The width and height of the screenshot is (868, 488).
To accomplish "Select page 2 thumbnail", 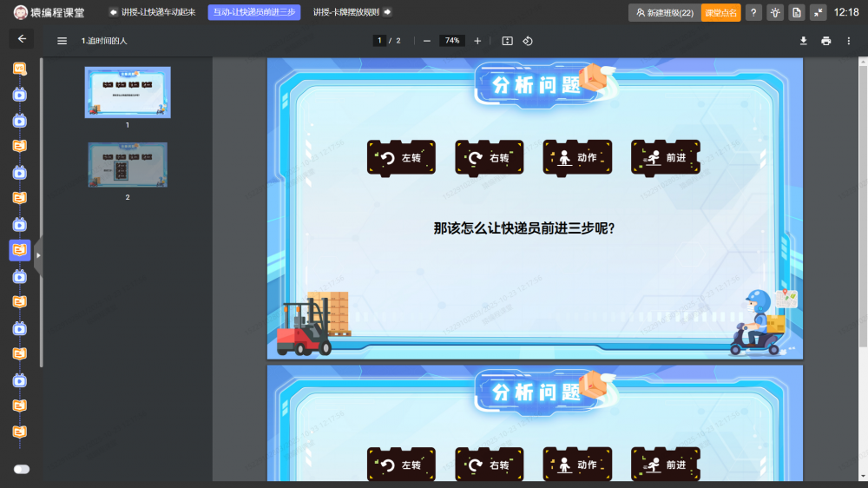I will pyautogui.click(x=128, y=165).
